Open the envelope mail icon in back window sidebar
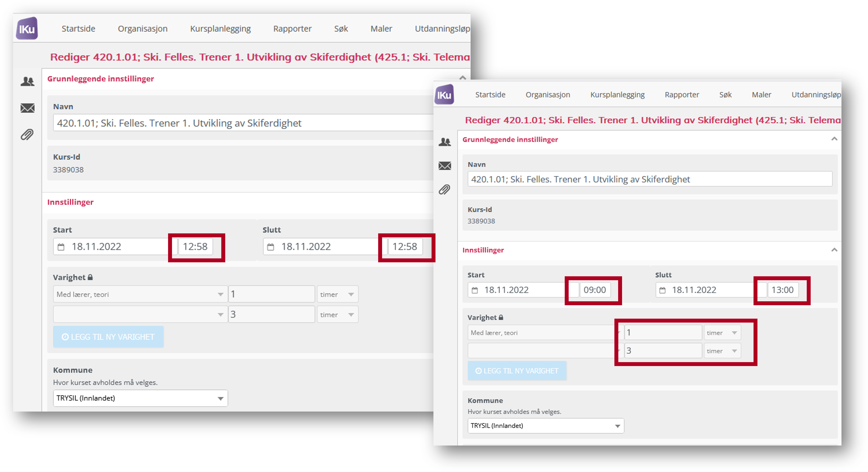 27,108
